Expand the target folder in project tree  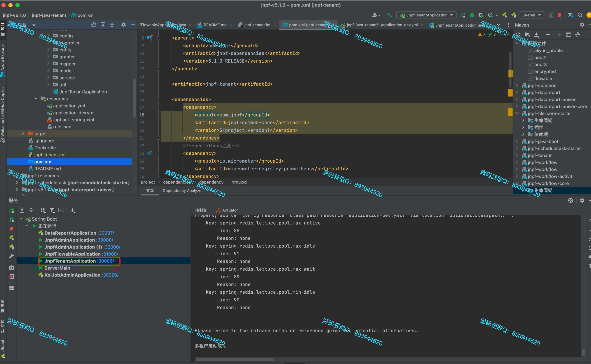pyautogui.click(x=23, y=133)
